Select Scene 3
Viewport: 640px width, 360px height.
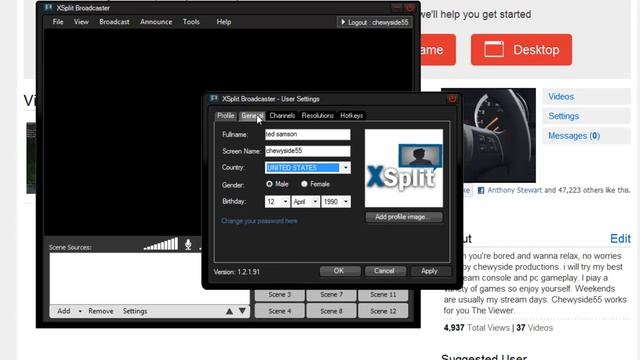280,295
